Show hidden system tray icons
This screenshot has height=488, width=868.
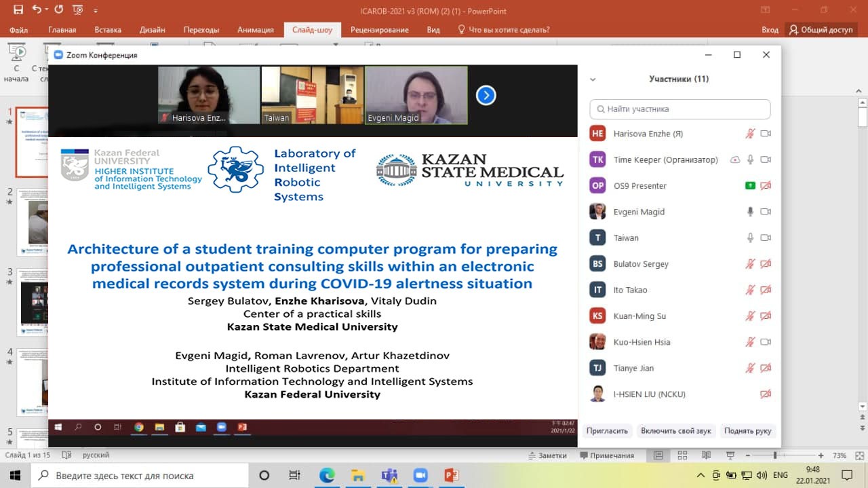(701, 475)
